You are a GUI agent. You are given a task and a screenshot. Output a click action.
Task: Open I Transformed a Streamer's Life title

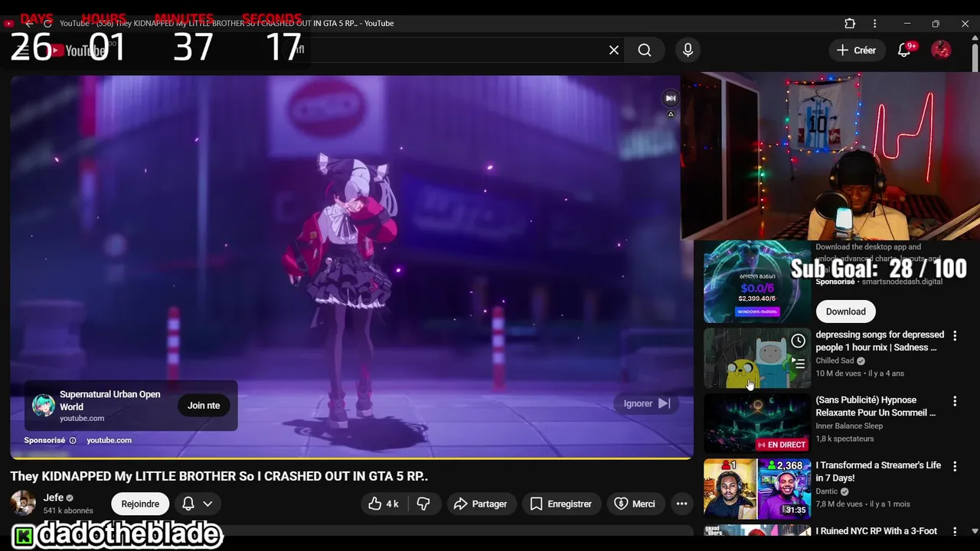879,471
